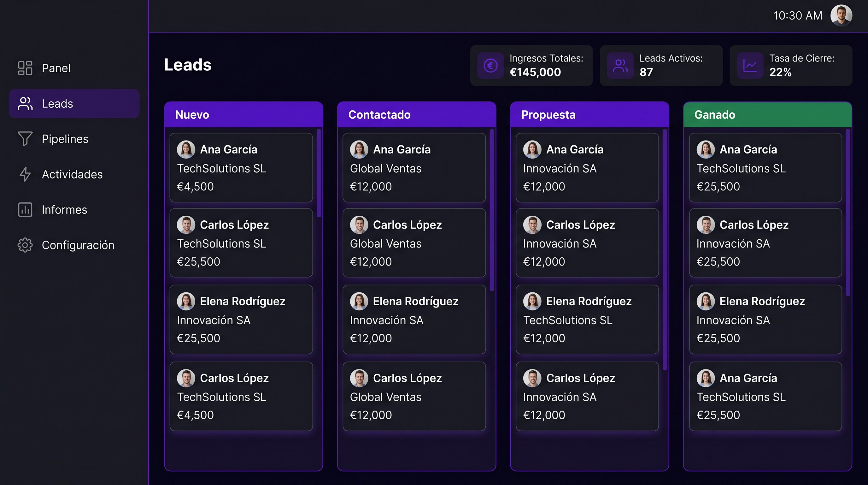Open the user profile avatar at top right
The height and width of the screenshot is (485, 868).
click(841, 15)
